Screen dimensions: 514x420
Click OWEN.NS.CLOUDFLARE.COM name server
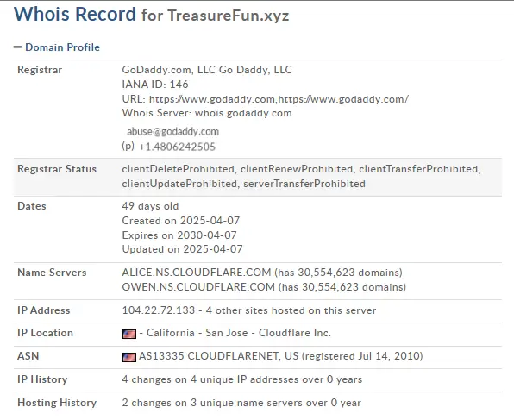point(198,287)
